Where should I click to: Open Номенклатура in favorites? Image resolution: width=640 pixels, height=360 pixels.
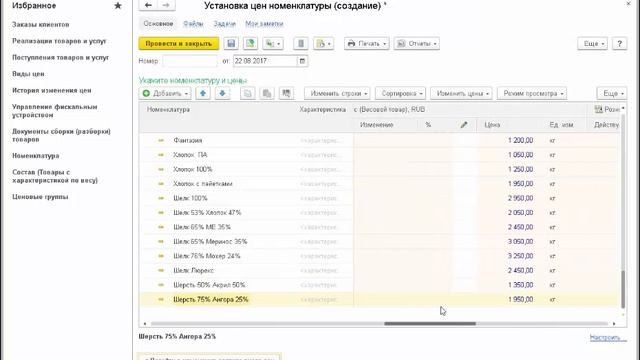point(36,156)
